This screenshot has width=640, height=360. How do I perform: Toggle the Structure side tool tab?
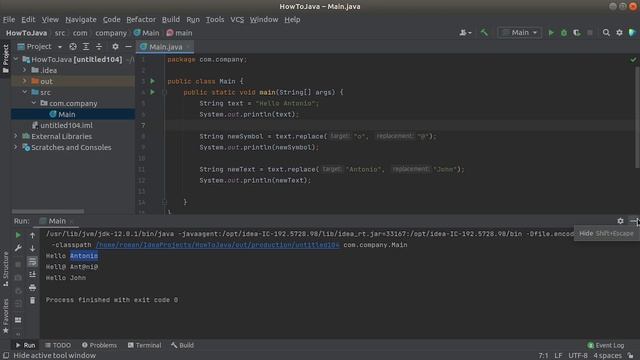(5, 269)
